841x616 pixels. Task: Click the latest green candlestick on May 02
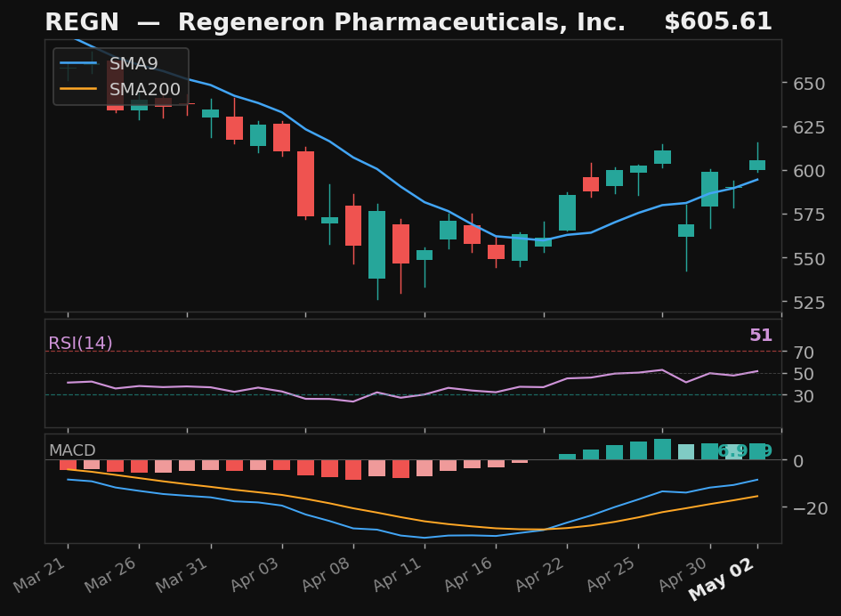[x=757, y=166]
